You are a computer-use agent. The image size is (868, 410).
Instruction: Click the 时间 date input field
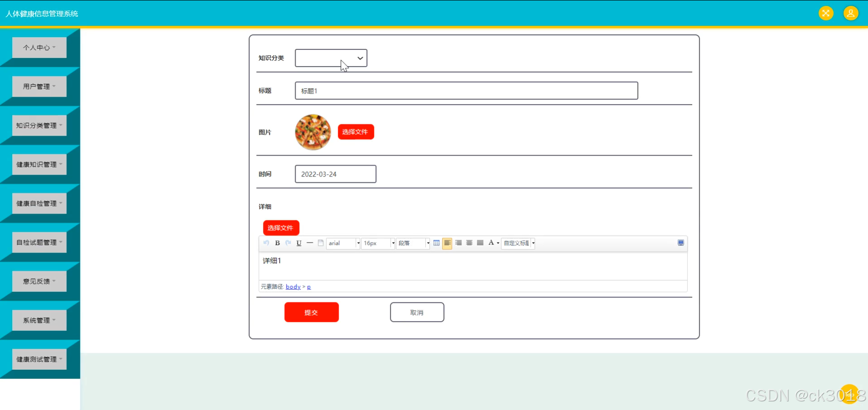[335, 174]
